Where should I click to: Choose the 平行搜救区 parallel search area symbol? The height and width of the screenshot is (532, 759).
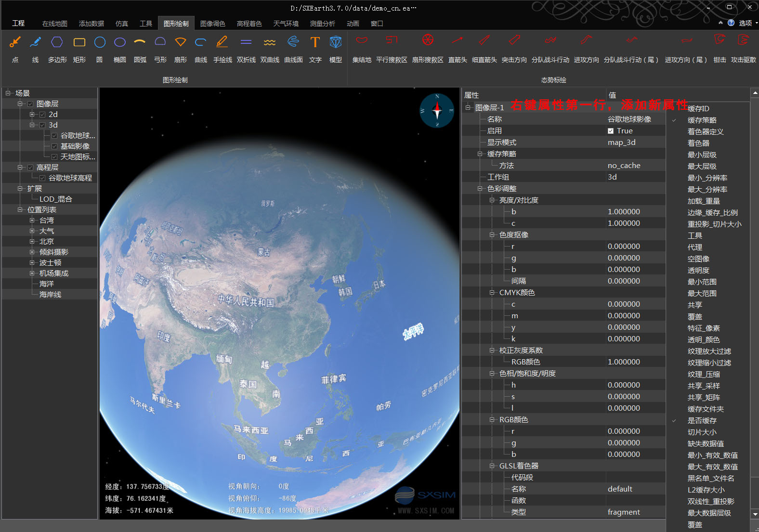(392, 49)
